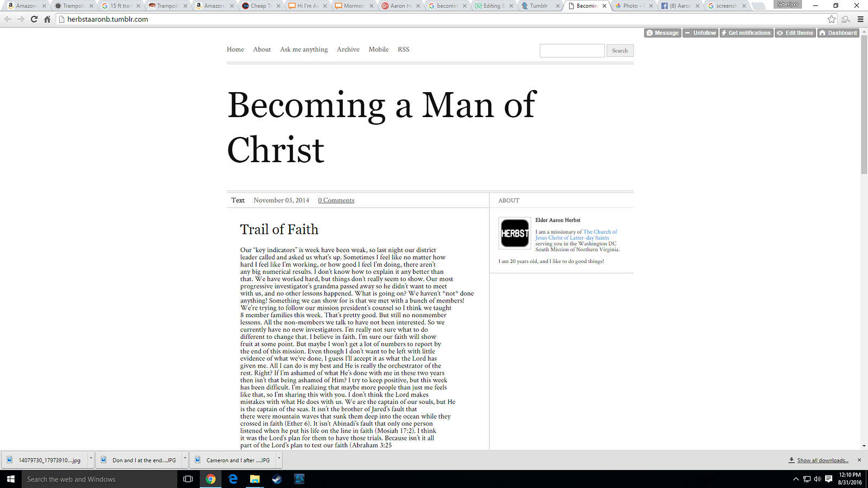Close the Tumblr tab
The height and width of the screenshot is (488, 868).
coord(558,6)
